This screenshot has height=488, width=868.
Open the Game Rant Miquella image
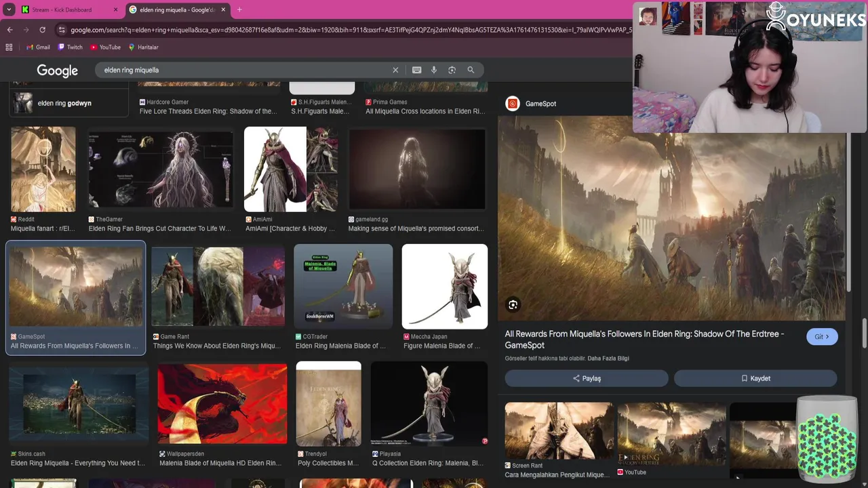pos(218,286)
